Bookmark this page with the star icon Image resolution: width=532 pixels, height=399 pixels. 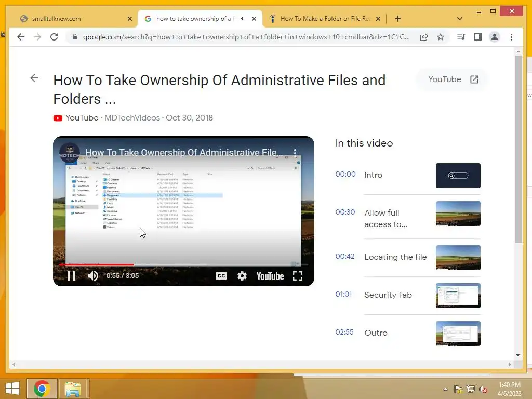[x=441, y=37]
